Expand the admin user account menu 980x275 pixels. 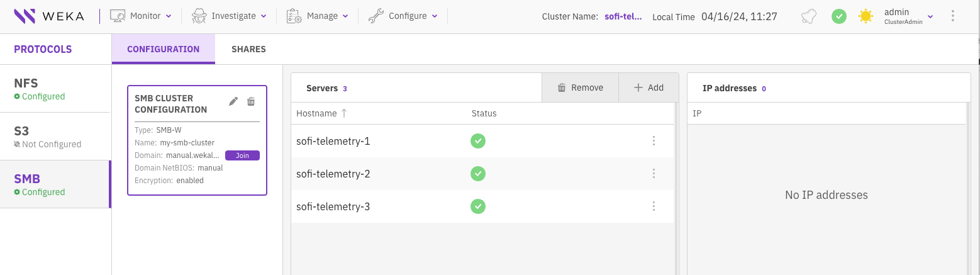pyautogui.click(x=908, y=16)
